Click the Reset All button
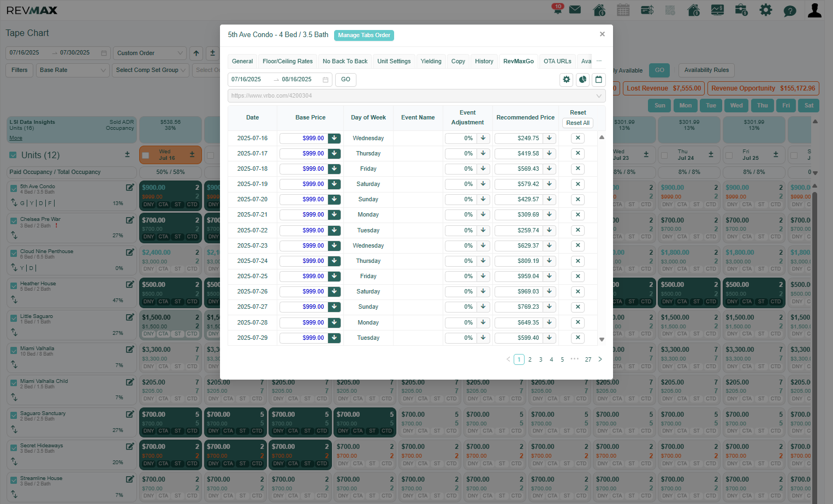Viewport: 833px width, 504px height. point(578,123)
